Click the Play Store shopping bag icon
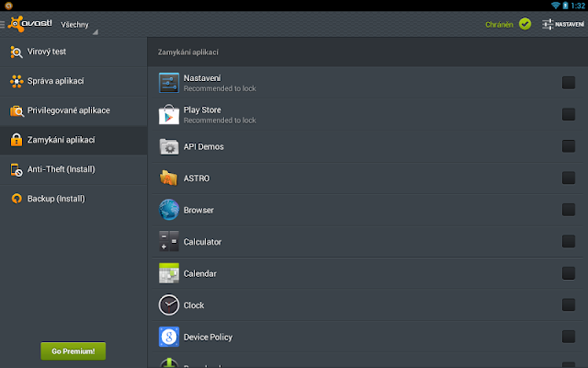 pos(169,114)
